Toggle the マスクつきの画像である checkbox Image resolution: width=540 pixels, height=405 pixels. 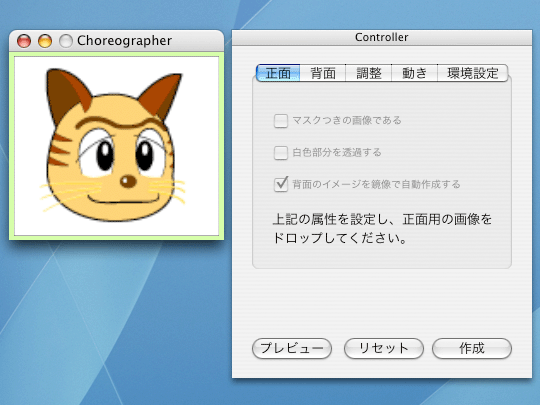tap(281, 121)
